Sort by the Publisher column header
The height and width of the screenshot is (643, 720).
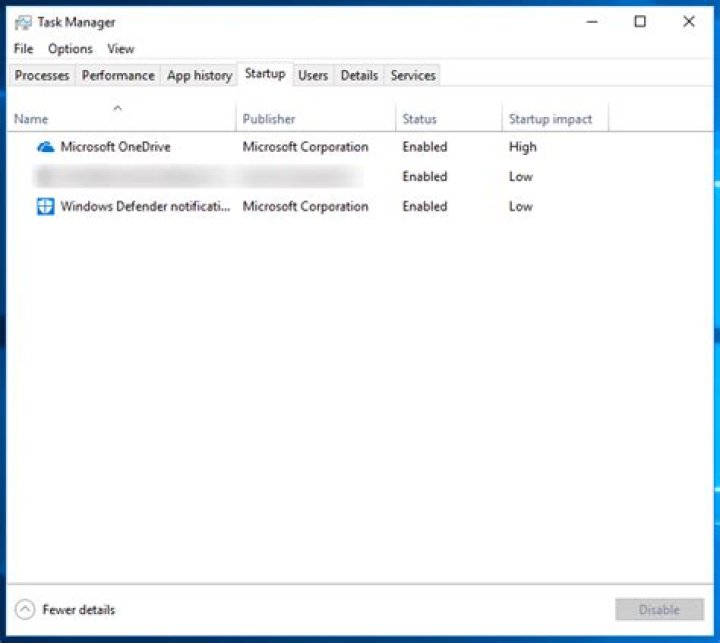pos(316,118)
